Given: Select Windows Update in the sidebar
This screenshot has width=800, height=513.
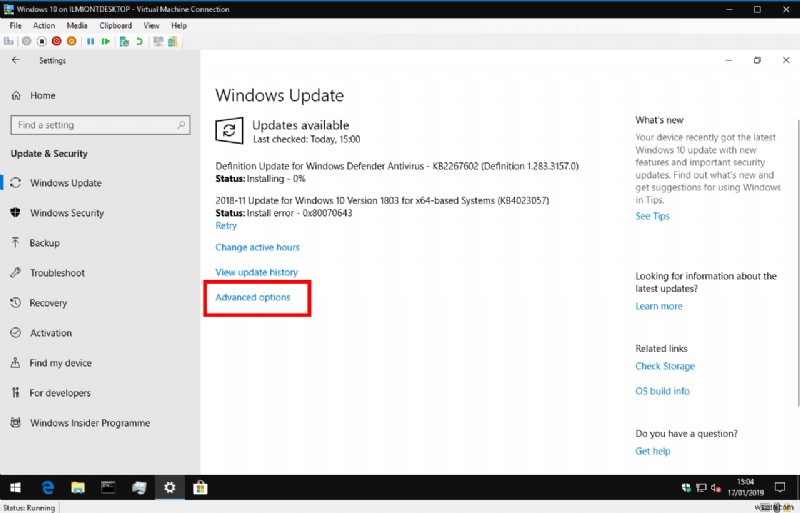Looking at the screenshot, I should click(x=66, y=183).
